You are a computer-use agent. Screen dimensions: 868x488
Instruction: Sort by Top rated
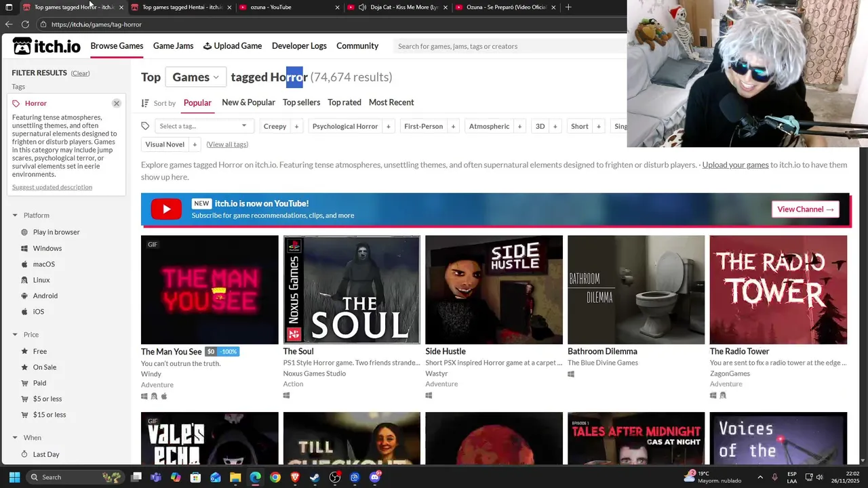point(344,102)
